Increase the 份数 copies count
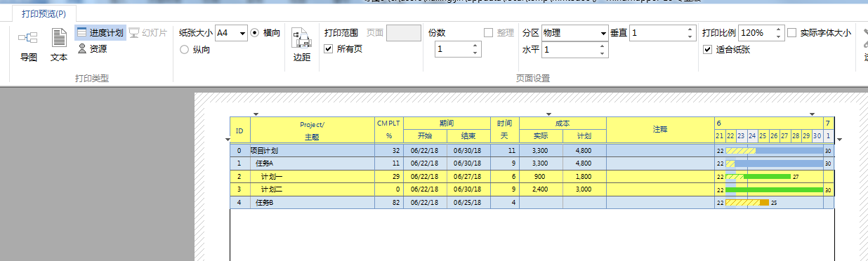The height and width of the screenshot is (261, 868). click(475, 46)
